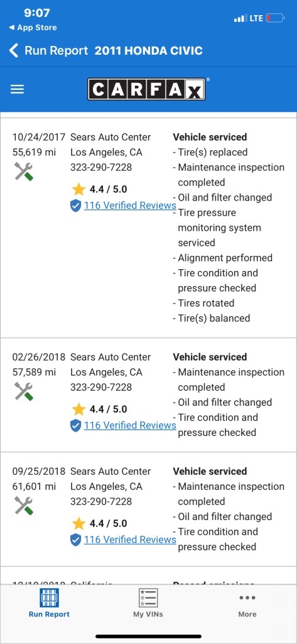The height and width of the screenshot is (644, 297).
Task: Tap the CARFAX logo
Action: (x=146, y=89)
